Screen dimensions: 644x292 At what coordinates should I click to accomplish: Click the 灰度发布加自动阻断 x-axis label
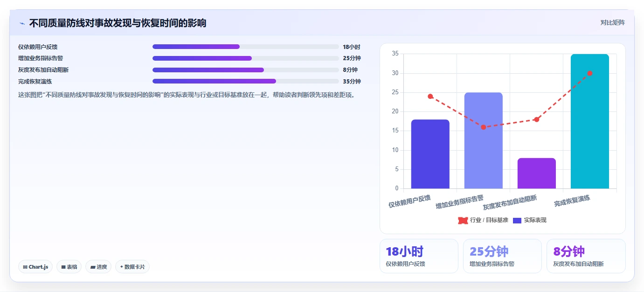(x=510, y=203)
